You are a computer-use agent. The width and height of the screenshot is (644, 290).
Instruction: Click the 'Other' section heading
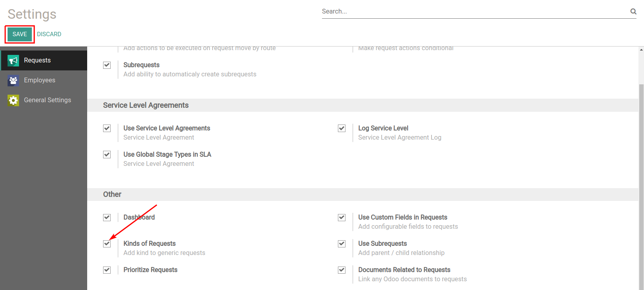point(112,195)
